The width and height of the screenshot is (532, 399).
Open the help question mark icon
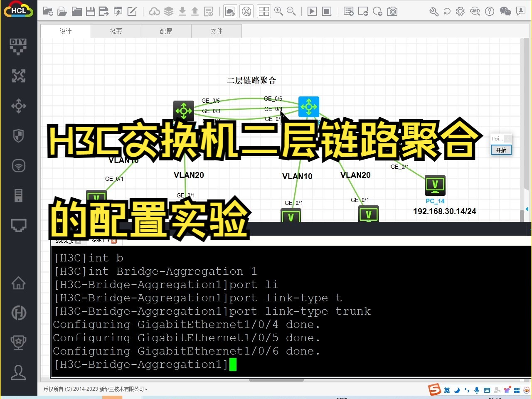pyautogui.click(x=490, y=11)
